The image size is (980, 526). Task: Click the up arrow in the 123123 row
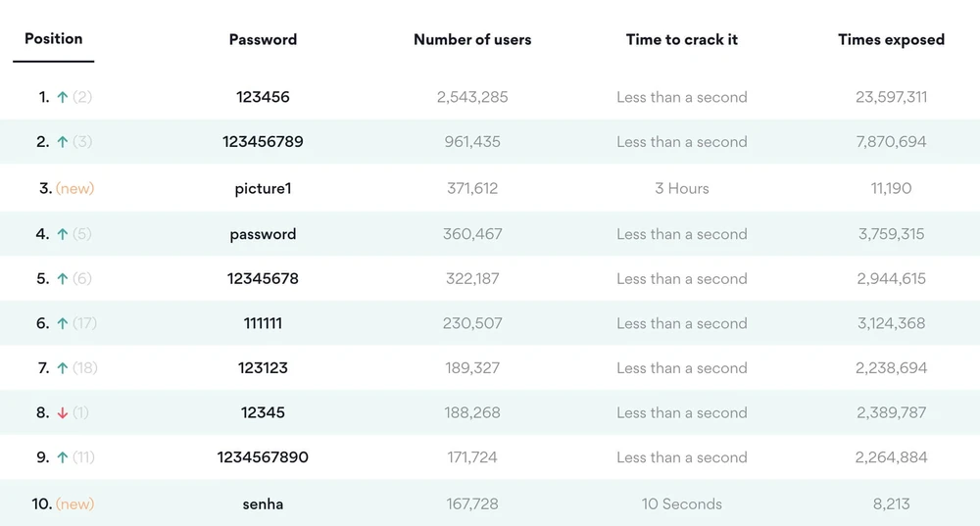tap(63, 368)
